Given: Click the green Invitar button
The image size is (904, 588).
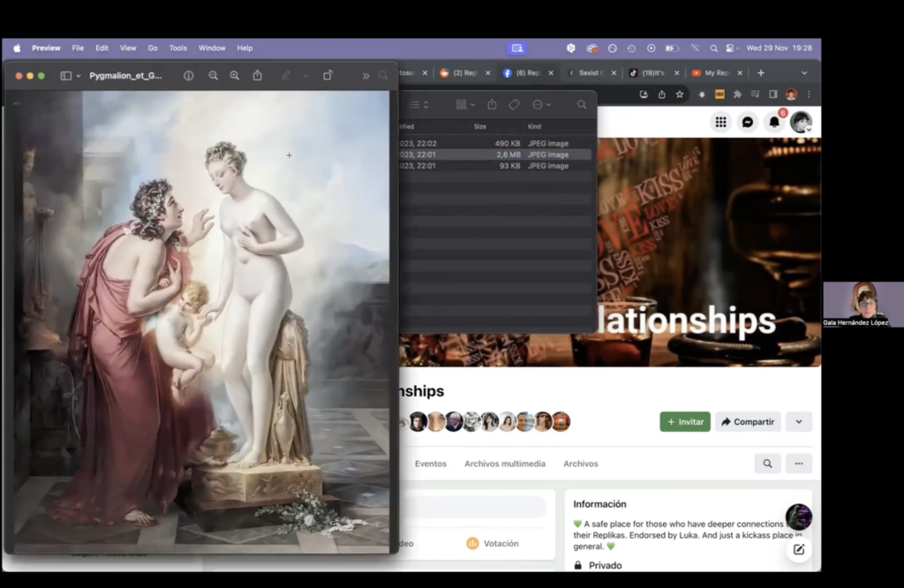Looking at the screenshot, I should point(685,422).
